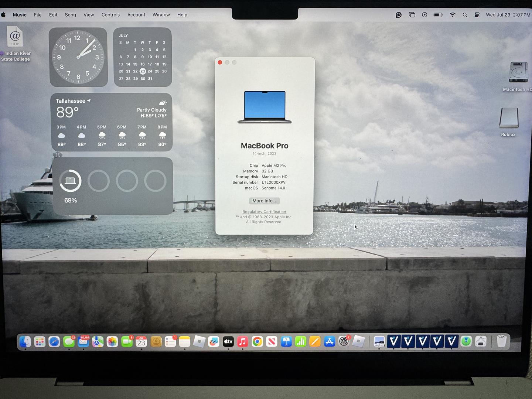
Task: Open Notes app in Dock
Action: point(185,342)
